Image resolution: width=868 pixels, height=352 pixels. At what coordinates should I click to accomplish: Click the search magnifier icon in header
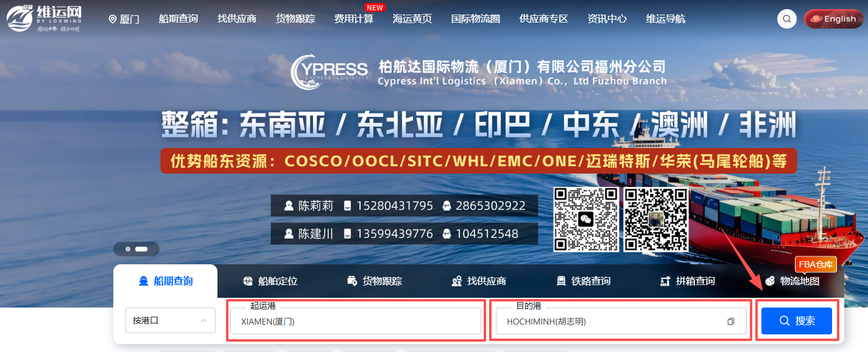point(787,19)
